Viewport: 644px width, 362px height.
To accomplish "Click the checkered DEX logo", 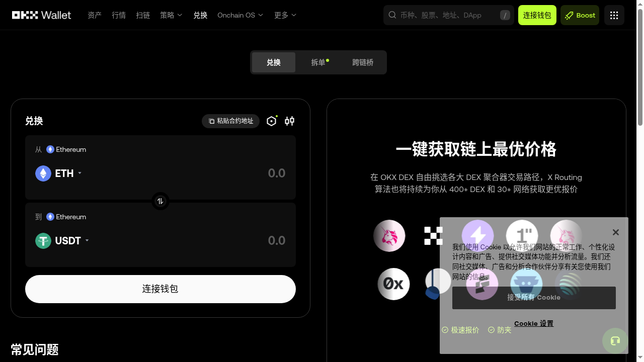I will coord(433,236).
